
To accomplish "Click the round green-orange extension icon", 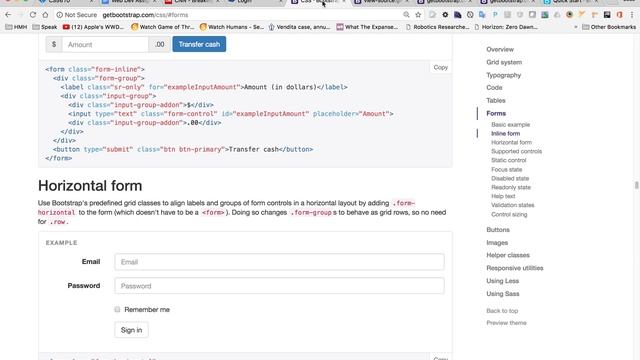I will [x=569, y=15].
